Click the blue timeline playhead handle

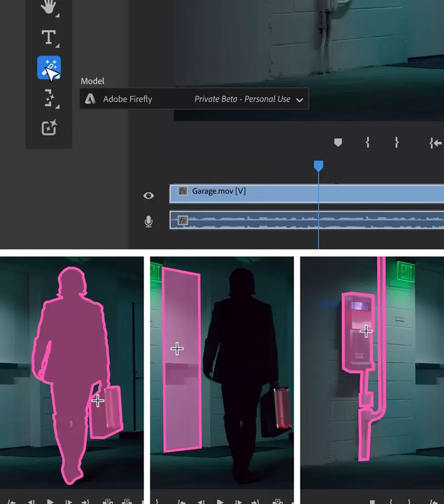[319, 166]
